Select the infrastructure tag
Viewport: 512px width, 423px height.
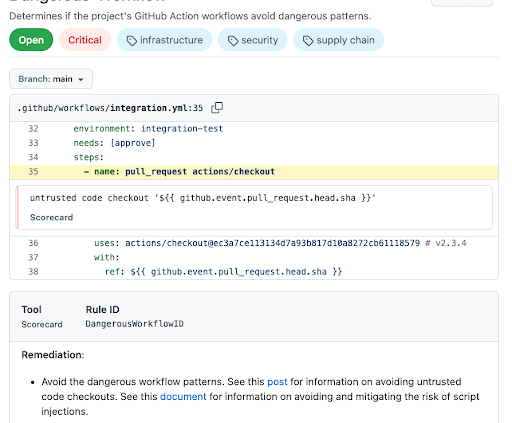click(164, 40)
